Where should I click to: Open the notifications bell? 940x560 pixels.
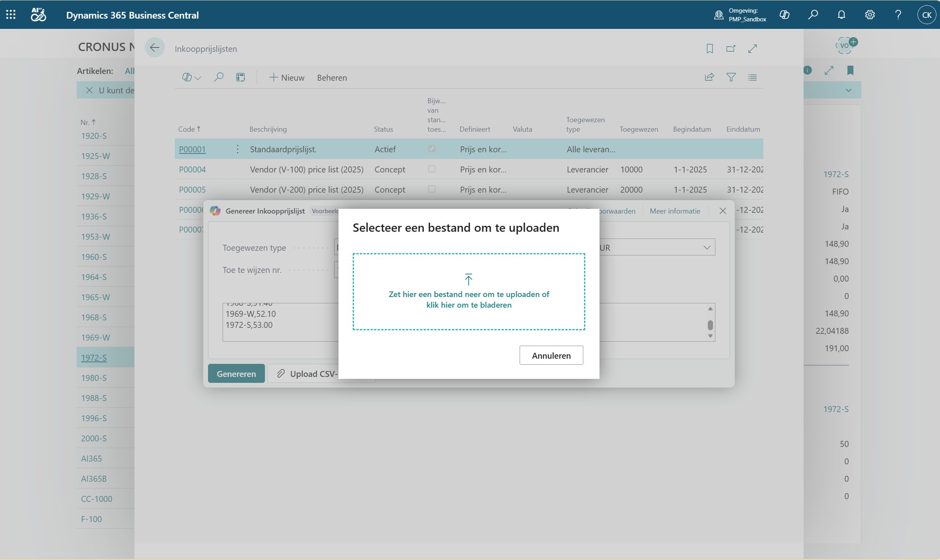[841, 15]
